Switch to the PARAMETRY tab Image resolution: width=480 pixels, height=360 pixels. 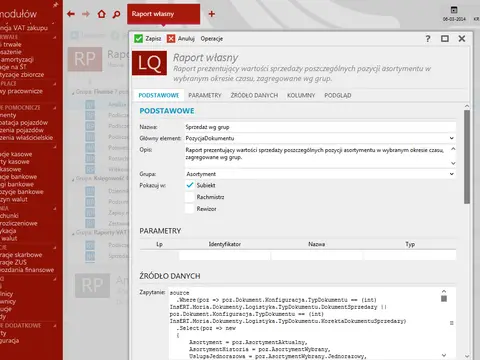[x=205, y=95]
